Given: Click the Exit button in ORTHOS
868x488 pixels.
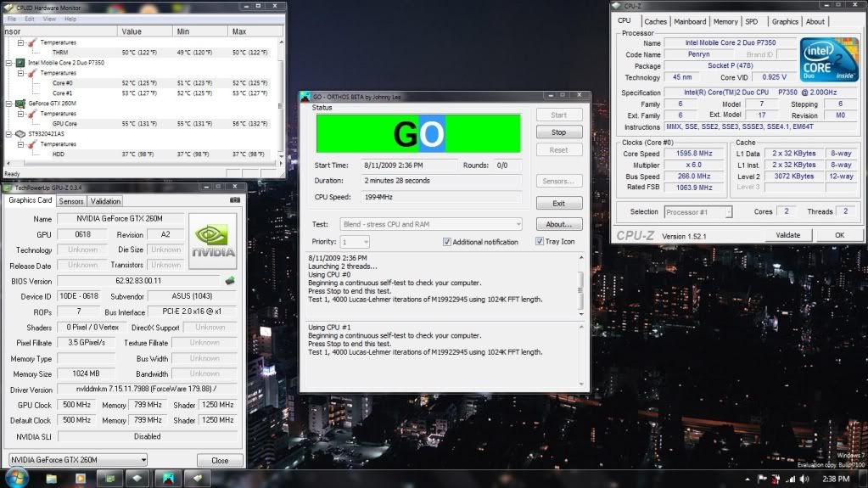Looking at the screenshot, I should pyautogui.click(x=559, y=204).
